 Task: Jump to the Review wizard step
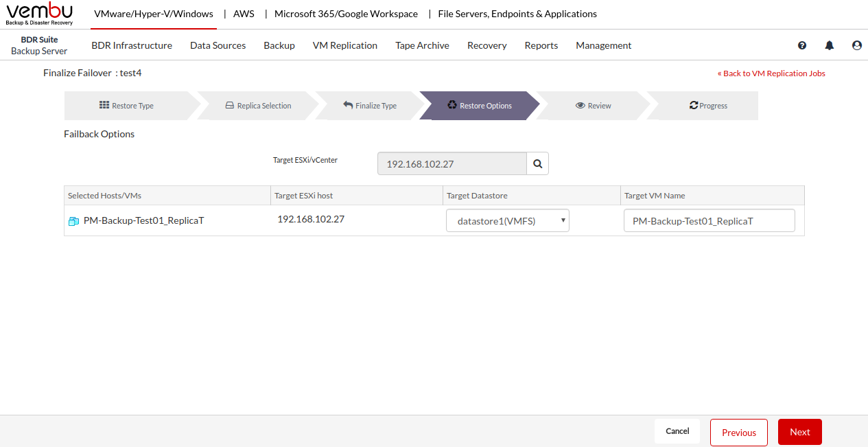click(594, 106)
